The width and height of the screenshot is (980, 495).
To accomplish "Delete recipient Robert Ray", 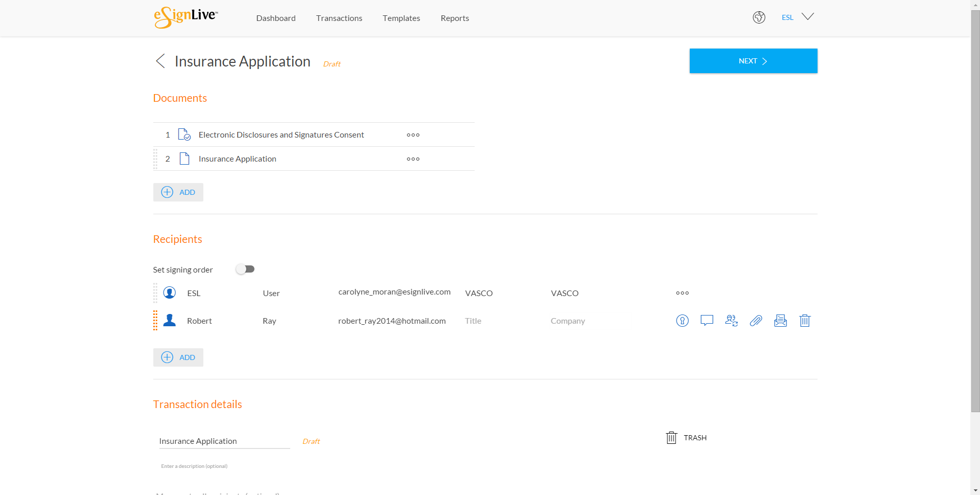I will 805,321.
